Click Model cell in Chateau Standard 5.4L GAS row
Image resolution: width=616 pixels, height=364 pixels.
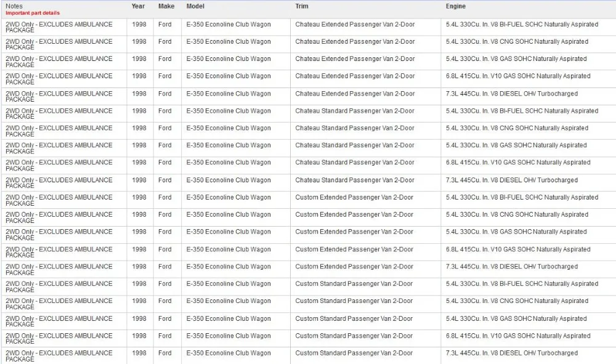(x=229, y=145)
